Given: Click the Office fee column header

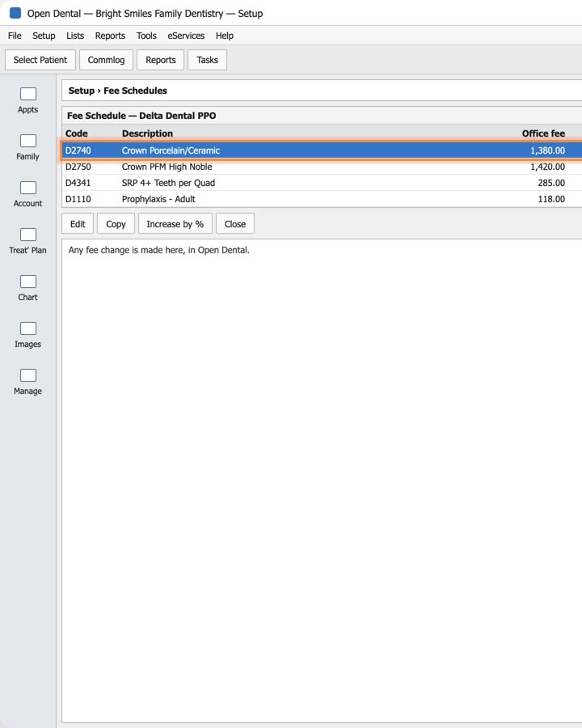Looking at the screenshot, I should click(543, 133).
